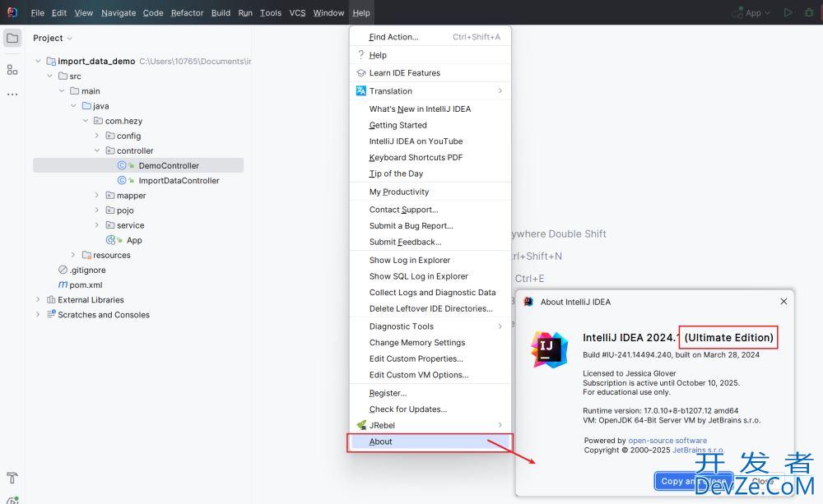Viewport: 823px width, 504px height.
Task: Click the graduation cap Learn IDE Features icon
Action: click(x=361, y=73)
